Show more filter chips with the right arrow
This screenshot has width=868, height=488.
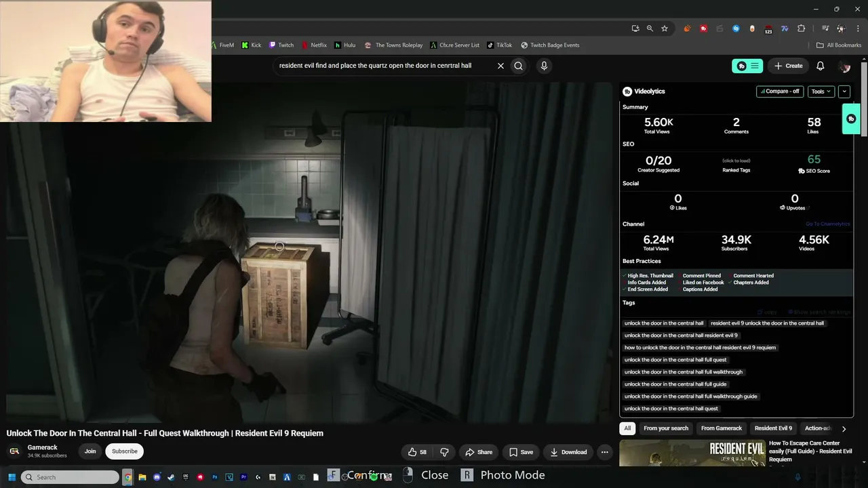pos(844,428)
